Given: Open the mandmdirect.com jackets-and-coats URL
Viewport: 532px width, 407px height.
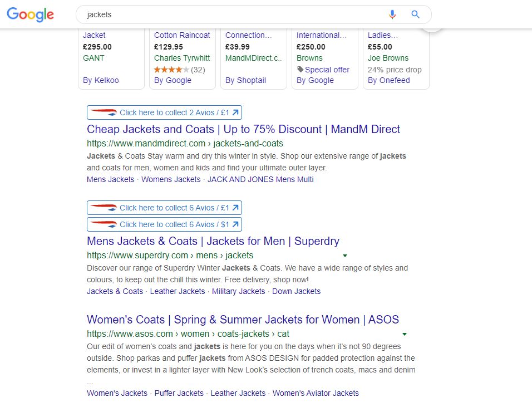Looking at the screenshot, I should coord(185,144).
